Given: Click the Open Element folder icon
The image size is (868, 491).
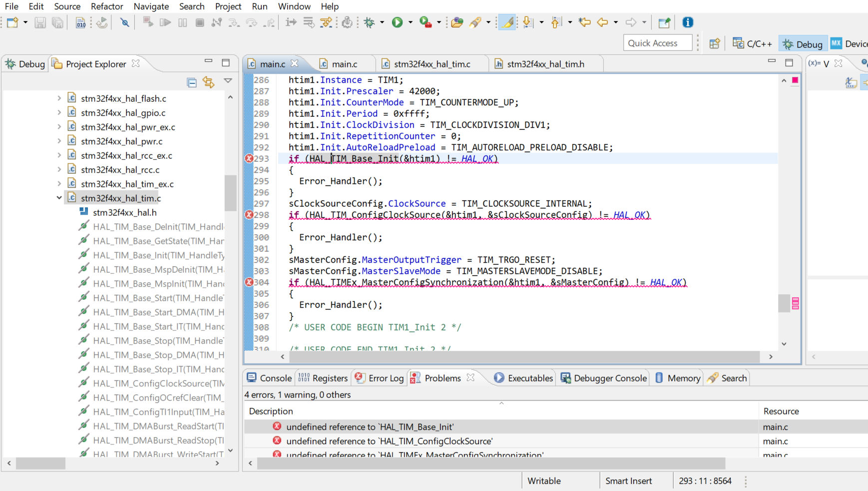Looking at the screenshot, I should (456, 22).
